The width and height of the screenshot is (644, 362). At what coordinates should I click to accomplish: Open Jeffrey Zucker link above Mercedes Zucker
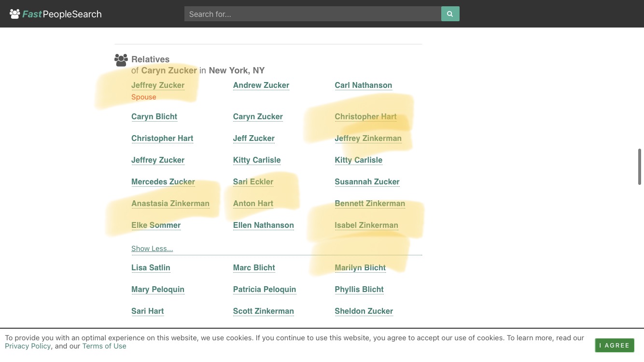tap(158, 160)
